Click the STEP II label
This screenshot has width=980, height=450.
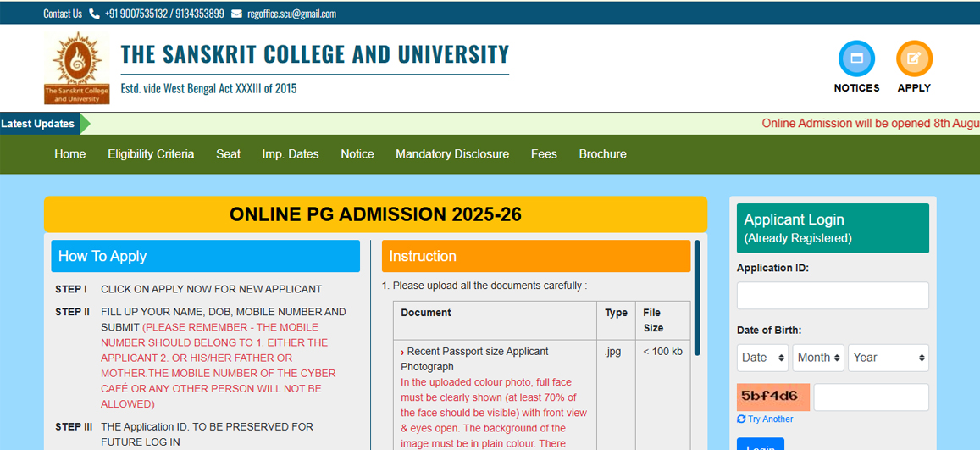coord(73,312)
